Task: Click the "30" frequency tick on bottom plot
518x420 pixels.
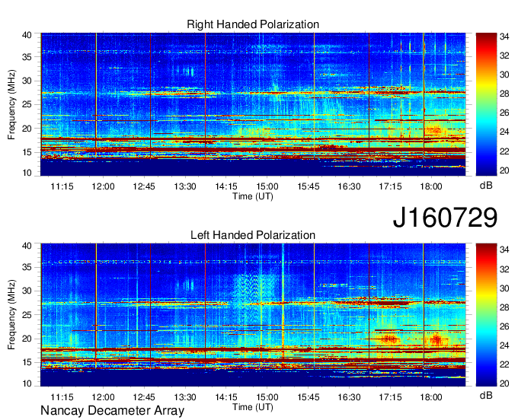Action: (x=27, y=291)
